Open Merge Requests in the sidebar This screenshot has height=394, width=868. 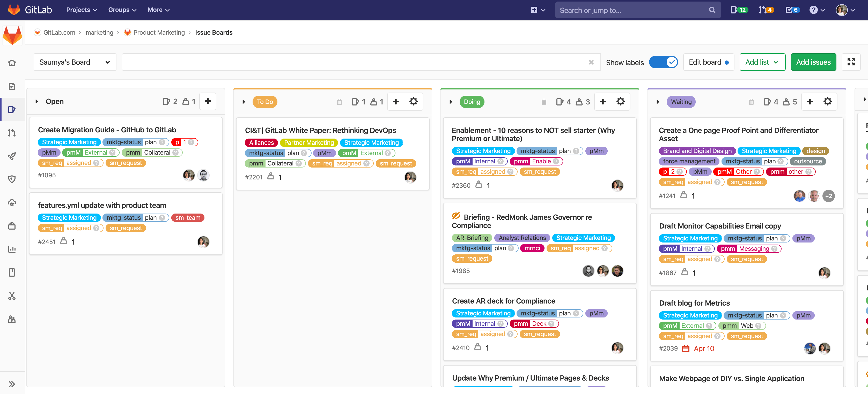12,133
